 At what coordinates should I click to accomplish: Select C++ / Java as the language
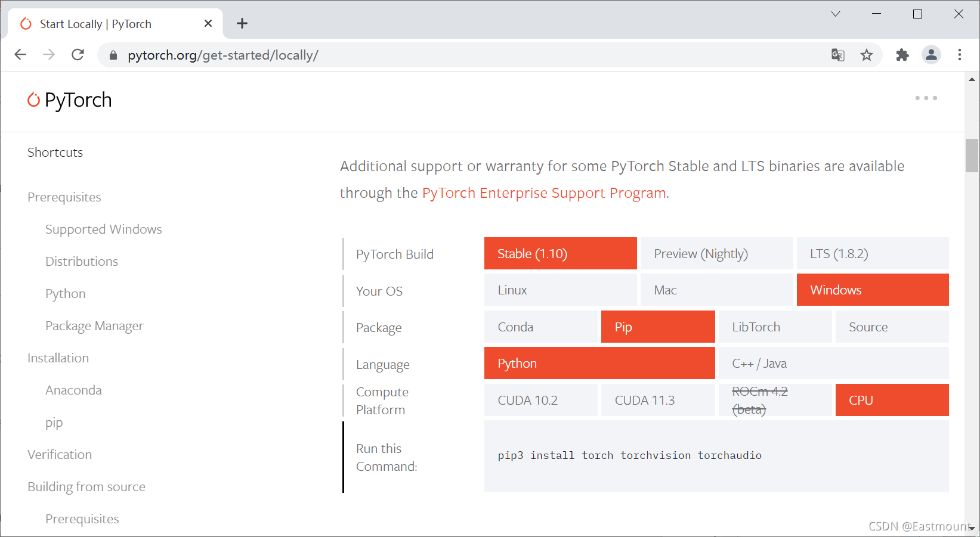[x=834, y=363]
